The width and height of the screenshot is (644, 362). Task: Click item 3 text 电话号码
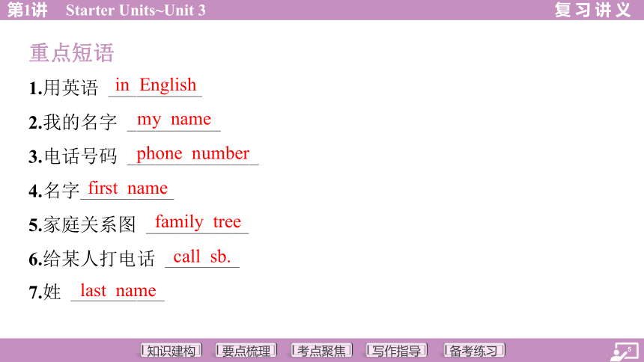point(80,156)
